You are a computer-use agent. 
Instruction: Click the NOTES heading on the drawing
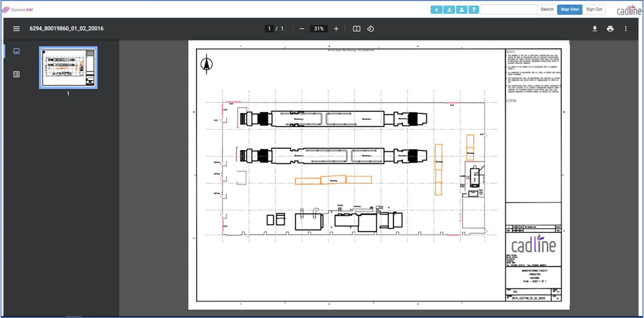click(510, 52)
